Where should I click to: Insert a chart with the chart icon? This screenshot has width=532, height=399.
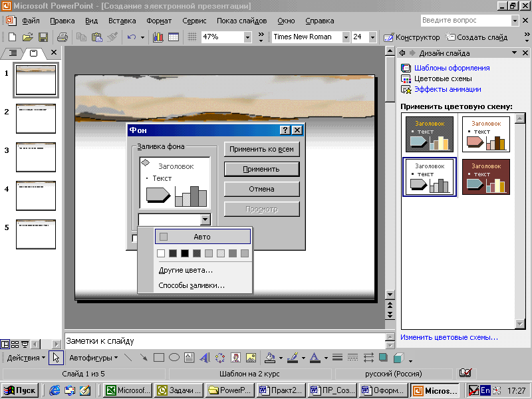click(158, 37)
